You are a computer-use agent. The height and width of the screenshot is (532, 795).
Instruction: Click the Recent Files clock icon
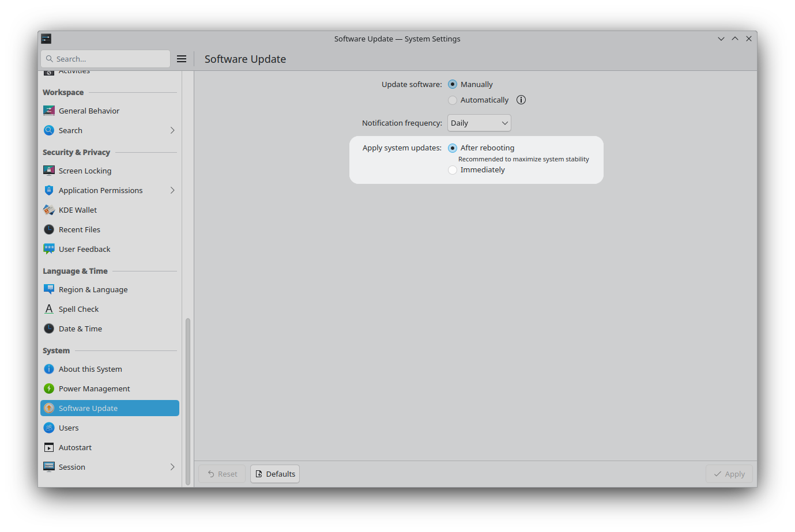(49, 229)
